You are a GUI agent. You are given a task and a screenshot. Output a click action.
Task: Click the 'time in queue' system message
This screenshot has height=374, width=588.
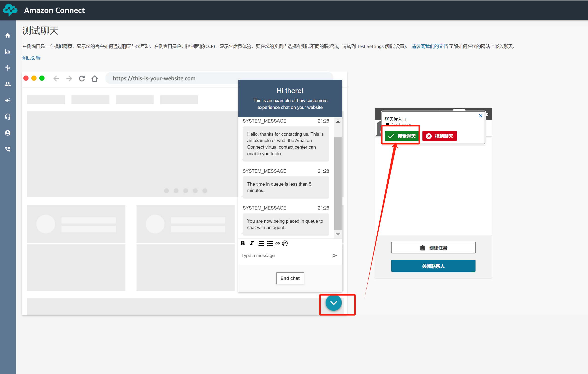tap(286, 187)
